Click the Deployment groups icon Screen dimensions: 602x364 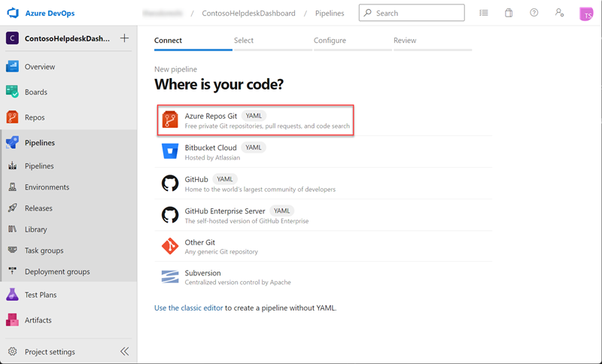pyautogui.click(x=13, y=271)
